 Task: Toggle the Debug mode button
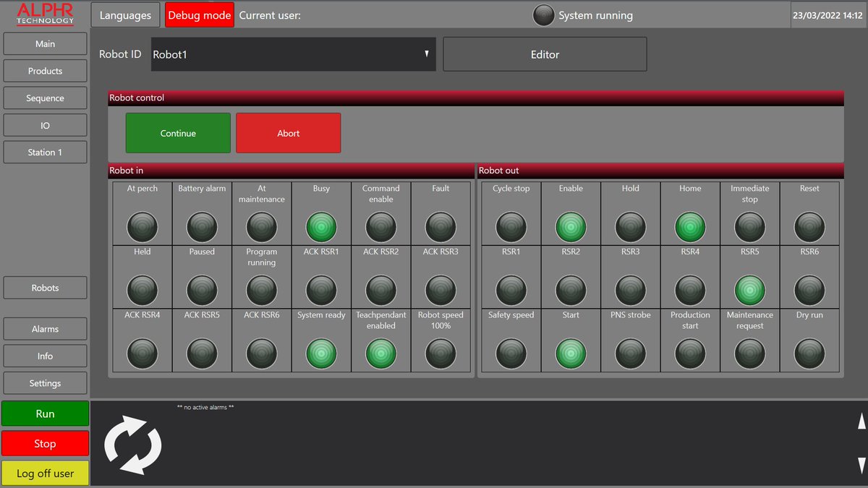click(200, 15)
